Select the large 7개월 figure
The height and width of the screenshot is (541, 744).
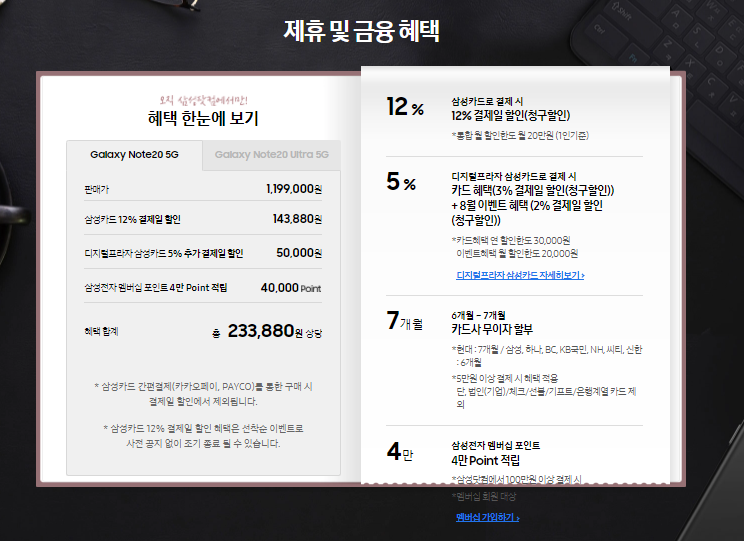[x=404, y=320]
